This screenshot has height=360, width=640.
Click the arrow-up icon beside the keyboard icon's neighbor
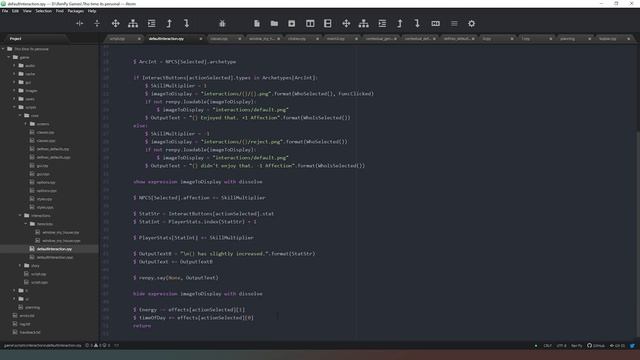tap(400, 24)
